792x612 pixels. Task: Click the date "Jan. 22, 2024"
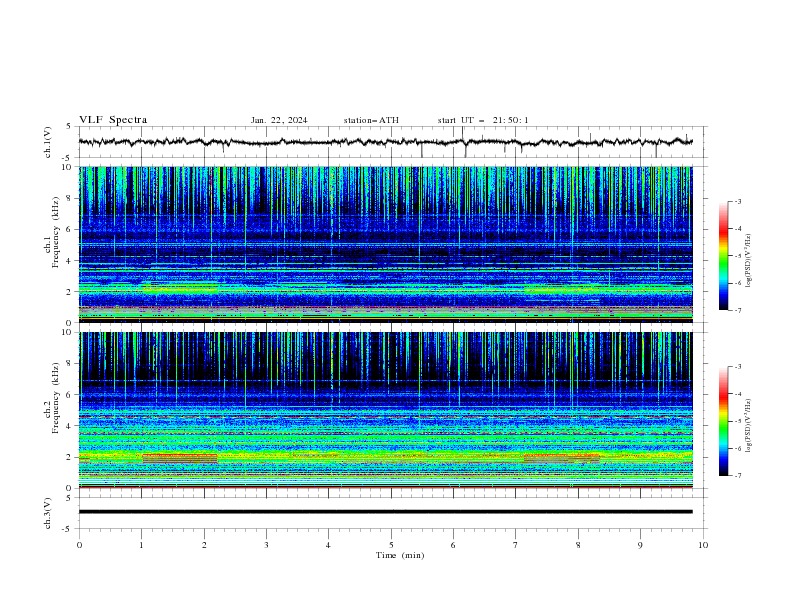click(x=279, y=120)
